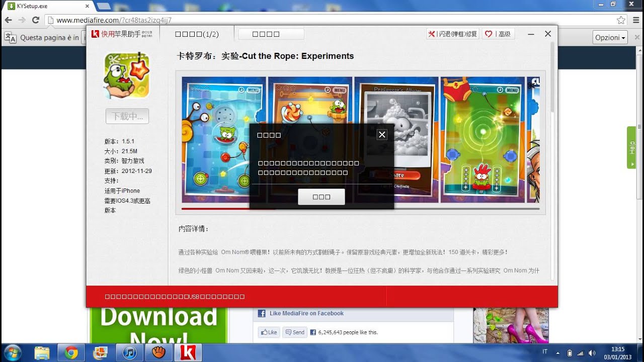Click the baseball glove taskbar icon
This screenshot has height=362, width=644.
tap(158, 353)
